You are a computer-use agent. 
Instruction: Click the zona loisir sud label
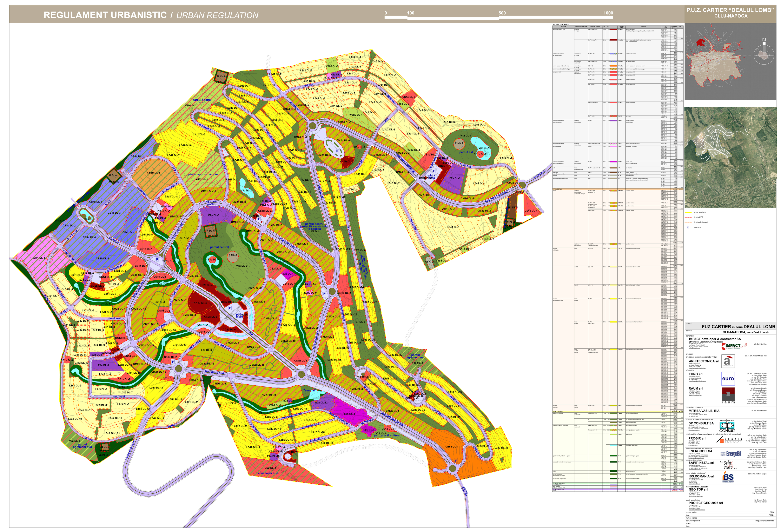point(268,473)
